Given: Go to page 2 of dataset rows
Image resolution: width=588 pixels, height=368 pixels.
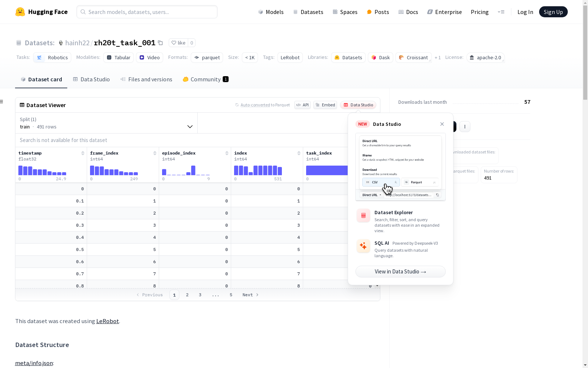Looking at the screenshot, I should point(187,295).
